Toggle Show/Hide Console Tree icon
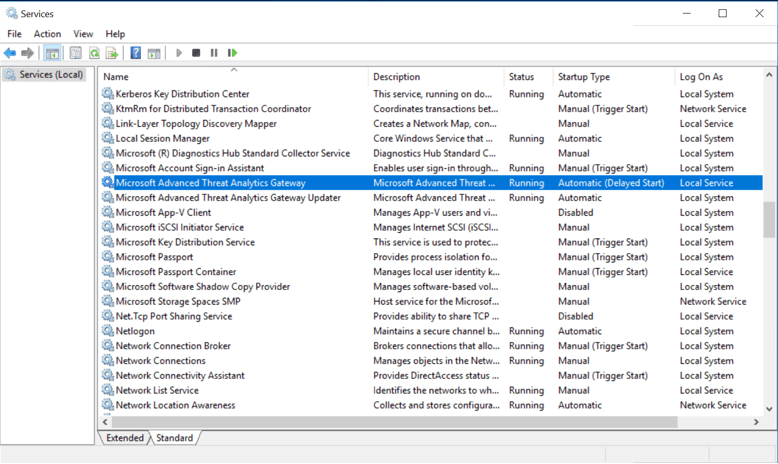778x464 pixels. coord(52,53)
